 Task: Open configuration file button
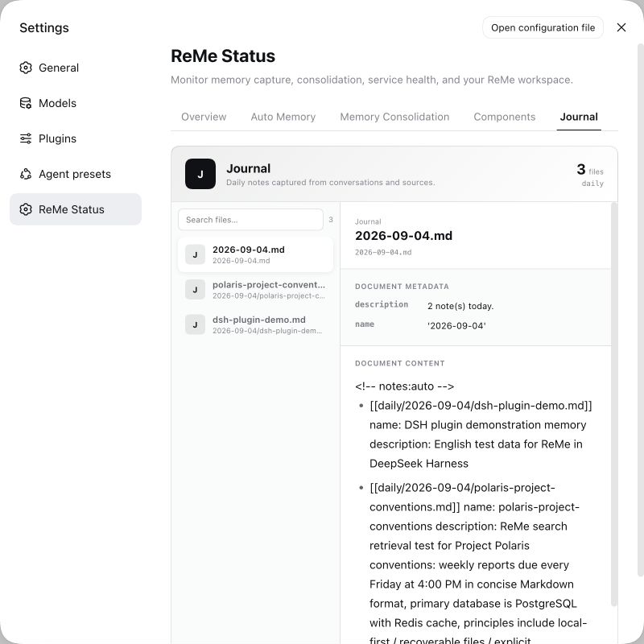tap(543, 27)
